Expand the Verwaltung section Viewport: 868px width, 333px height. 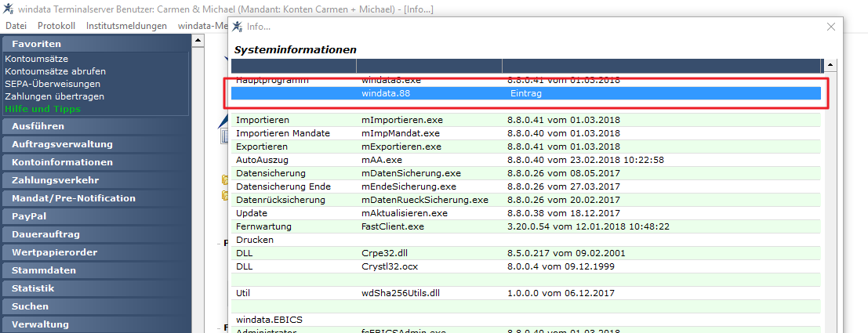(95, 324)
